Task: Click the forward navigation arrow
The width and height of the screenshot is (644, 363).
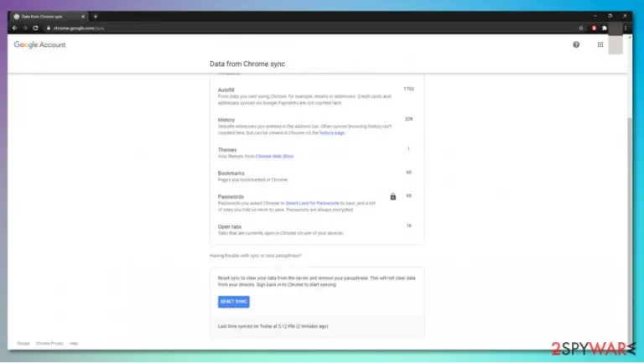Action: 25,28
